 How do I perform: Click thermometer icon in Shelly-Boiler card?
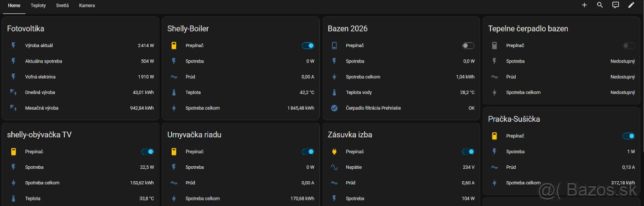pos(174,93)
